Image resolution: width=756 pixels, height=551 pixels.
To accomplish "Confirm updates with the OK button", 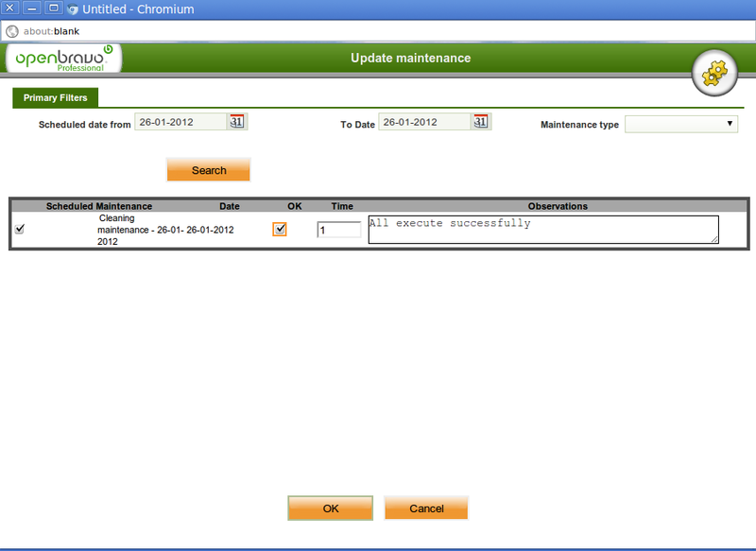I will [x=330, y=508].
